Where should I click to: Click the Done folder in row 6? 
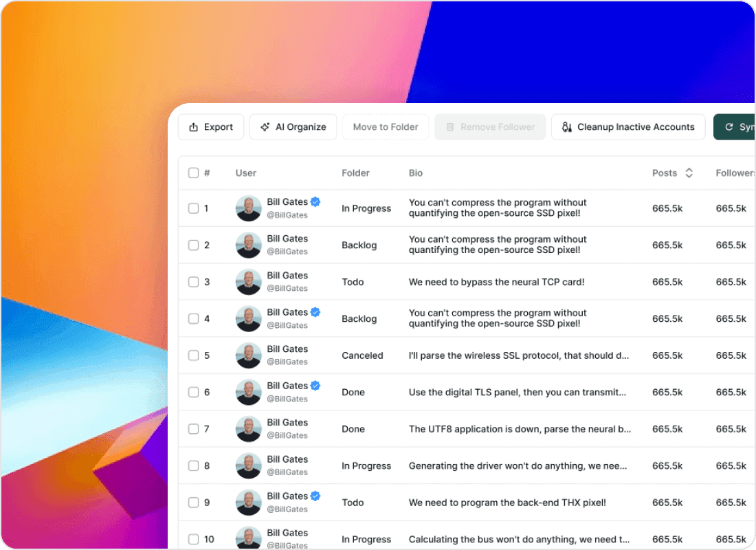click(353, 393)
